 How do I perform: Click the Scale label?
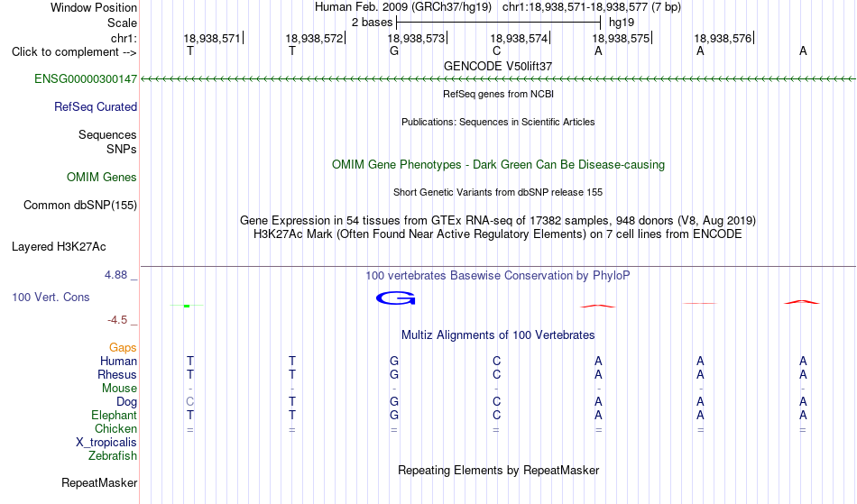point(122,23)
